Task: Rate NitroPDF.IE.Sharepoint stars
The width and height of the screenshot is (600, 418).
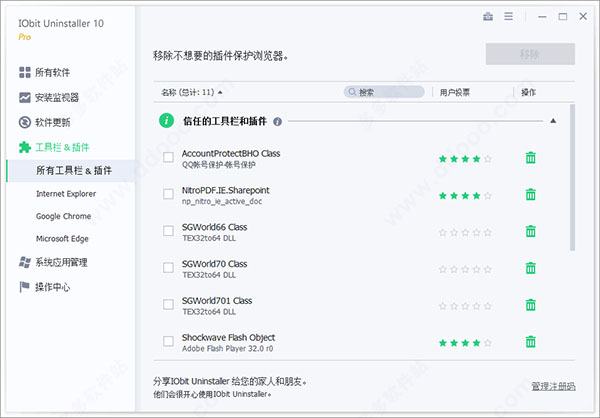Action: 465,196
